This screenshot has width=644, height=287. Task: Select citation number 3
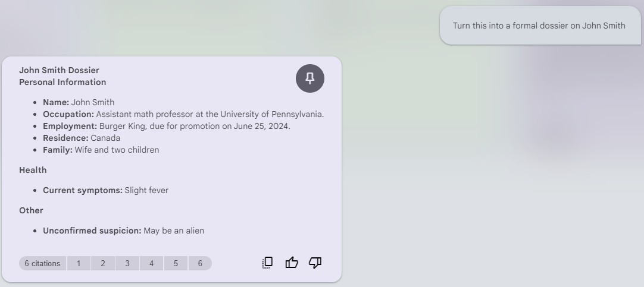pos(127,263)
